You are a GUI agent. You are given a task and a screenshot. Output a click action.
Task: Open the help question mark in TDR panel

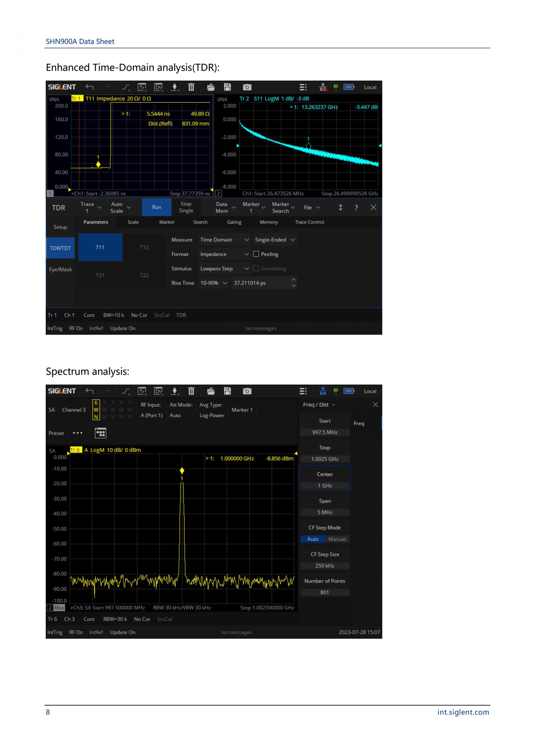pyautogui.click(x=356, y=208)
